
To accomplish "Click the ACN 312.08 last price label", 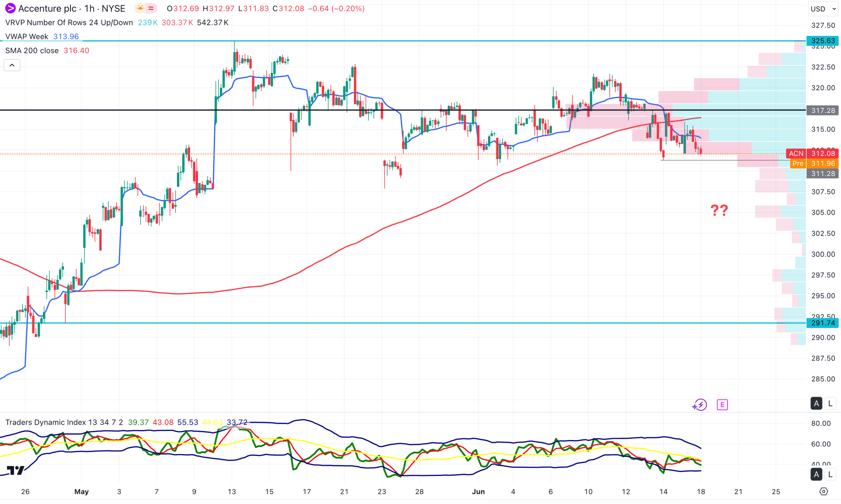I will click(813, 153).
